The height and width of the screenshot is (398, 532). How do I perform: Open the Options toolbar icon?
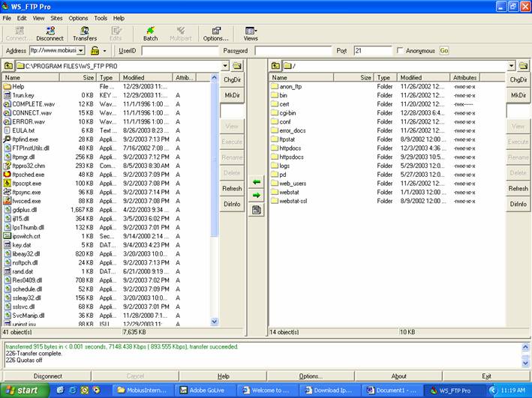pyautogui.click(x=216, y=34)
